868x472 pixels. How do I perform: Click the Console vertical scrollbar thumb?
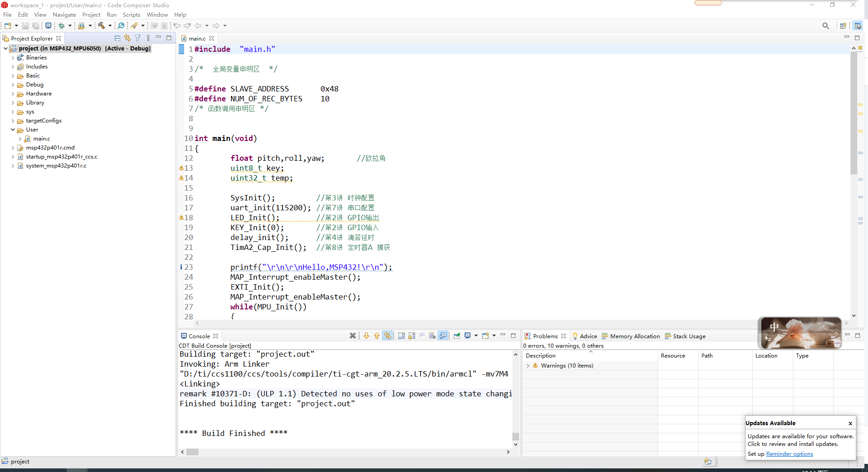(x=515, y=436)
